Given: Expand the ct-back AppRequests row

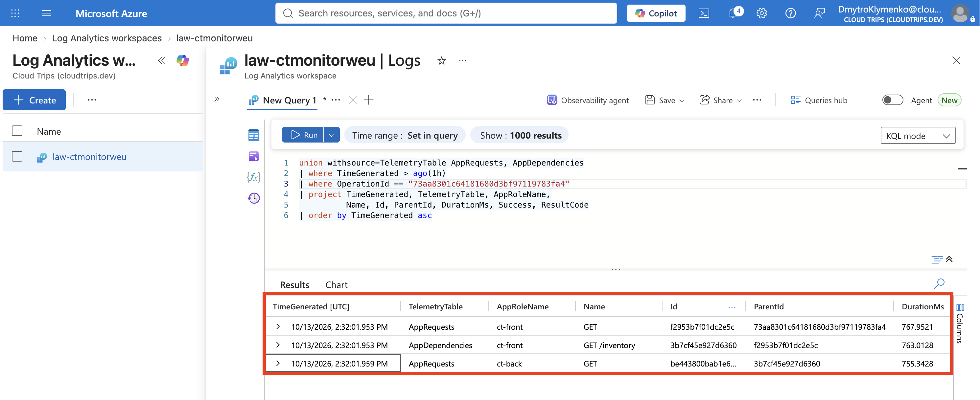Looking at the screenshot, I should 278,363.
